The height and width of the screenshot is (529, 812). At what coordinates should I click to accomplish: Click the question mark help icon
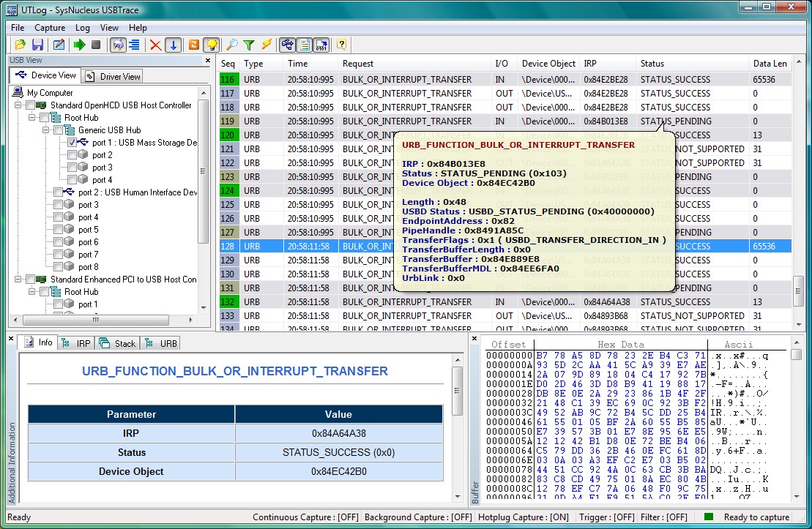(341, 45)
